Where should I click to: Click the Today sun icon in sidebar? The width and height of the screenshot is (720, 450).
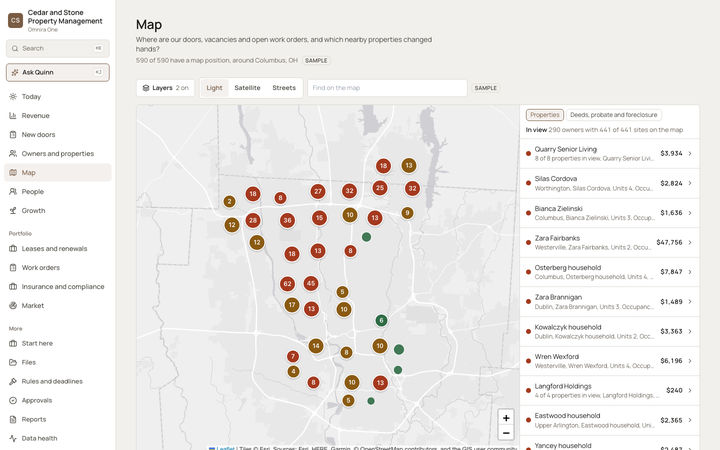tap(13, 96)
